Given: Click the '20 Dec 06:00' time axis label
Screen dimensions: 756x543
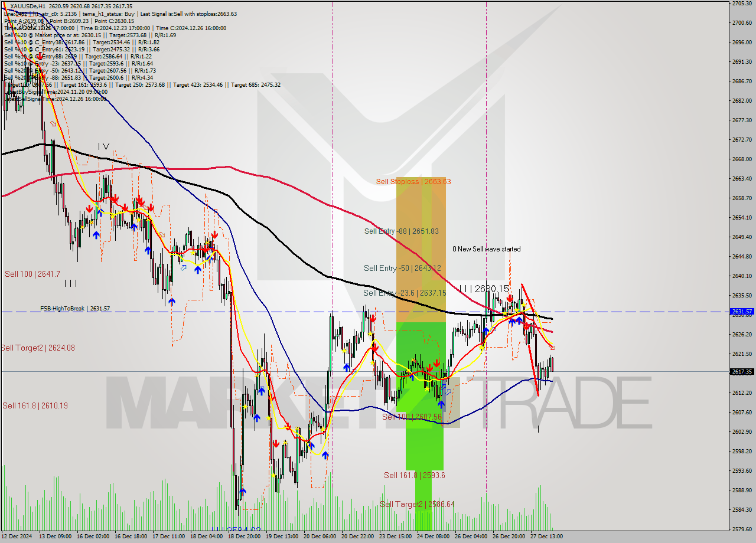Looking at the screenshot, I should coord(320,537).
